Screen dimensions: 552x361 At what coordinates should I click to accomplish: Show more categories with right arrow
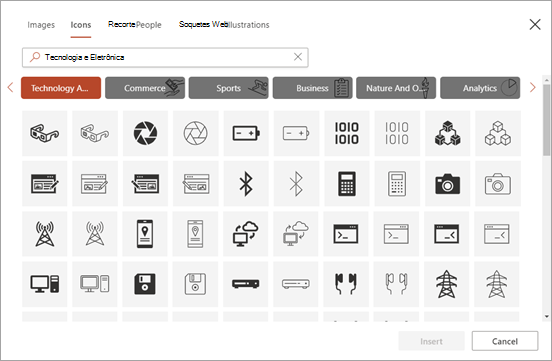coord(532,87)
